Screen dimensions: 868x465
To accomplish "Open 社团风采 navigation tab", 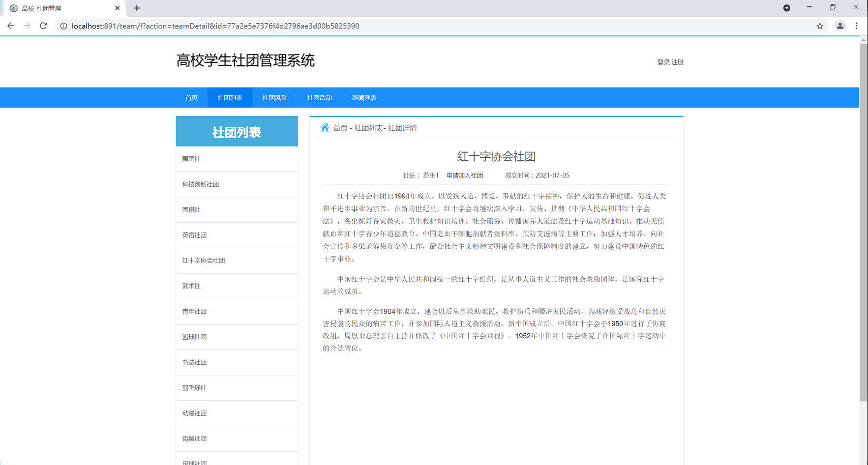I will (x=275, y=98).
